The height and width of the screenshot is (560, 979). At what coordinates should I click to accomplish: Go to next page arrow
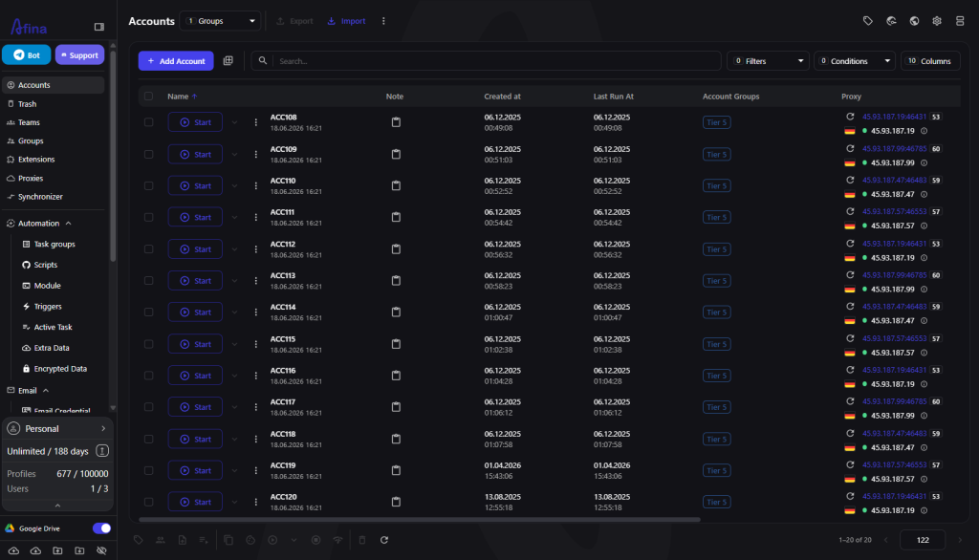960,540
